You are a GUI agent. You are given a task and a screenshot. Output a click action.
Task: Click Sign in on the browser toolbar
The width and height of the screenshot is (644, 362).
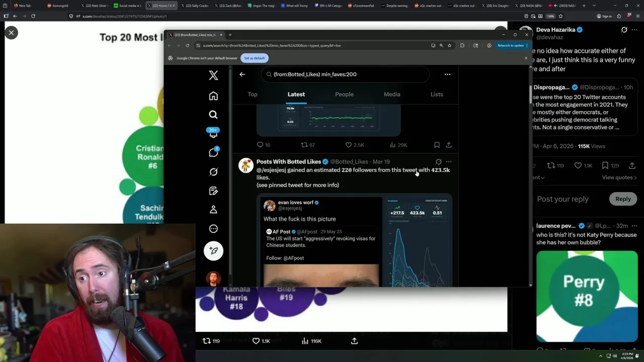point(604,16)
